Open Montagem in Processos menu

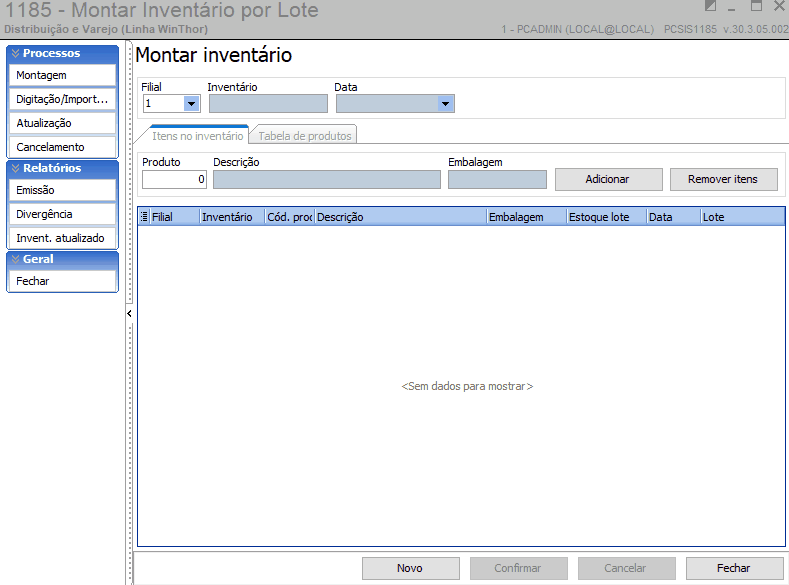pos(62,75)
